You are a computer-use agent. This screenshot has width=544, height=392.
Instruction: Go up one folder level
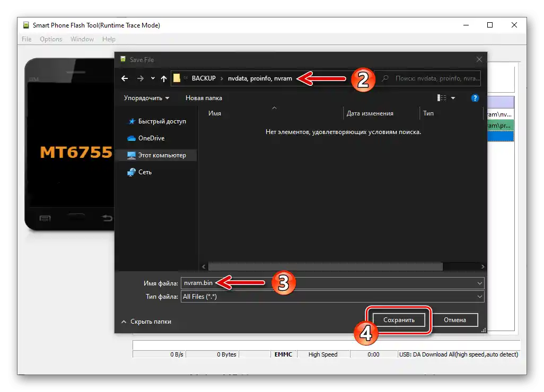coord(164,79)
